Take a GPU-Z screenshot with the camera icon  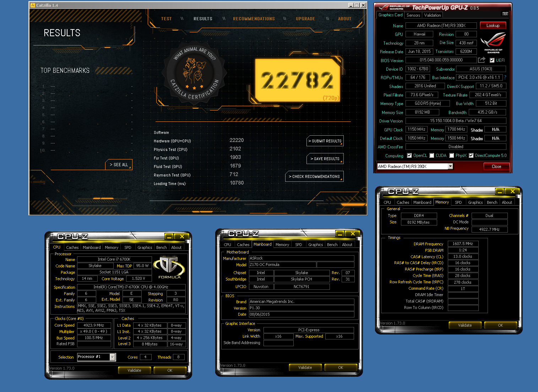[505, 13]
